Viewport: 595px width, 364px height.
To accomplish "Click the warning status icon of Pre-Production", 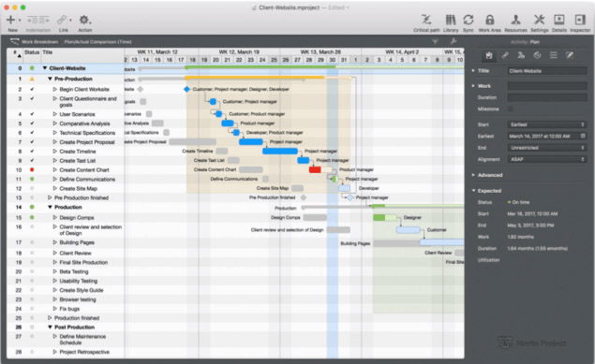I will tap(32, 79).
